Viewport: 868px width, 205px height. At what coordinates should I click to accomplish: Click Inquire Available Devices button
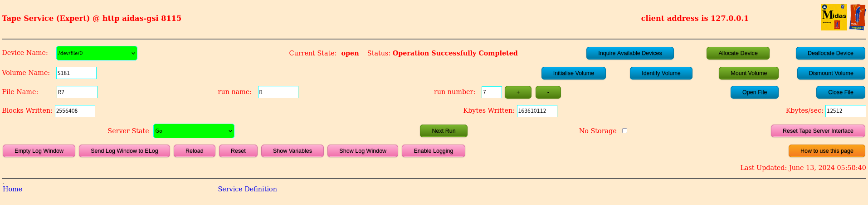[630, 53]
